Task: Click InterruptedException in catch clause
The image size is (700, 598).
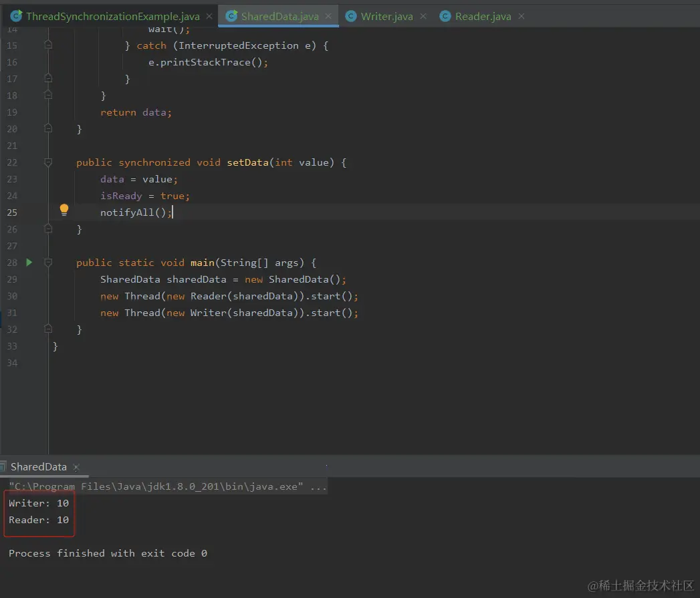Action: [239, 45]
